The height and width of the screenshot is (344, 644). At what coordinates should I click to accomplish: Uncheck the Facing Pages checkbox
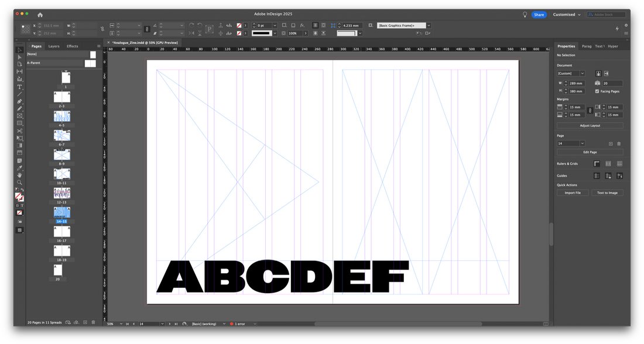597,91
